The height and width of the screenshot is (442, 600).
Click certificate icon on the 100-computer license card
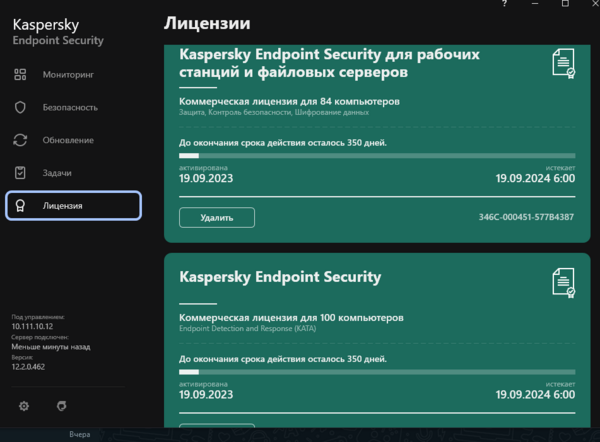pos(564,283)
